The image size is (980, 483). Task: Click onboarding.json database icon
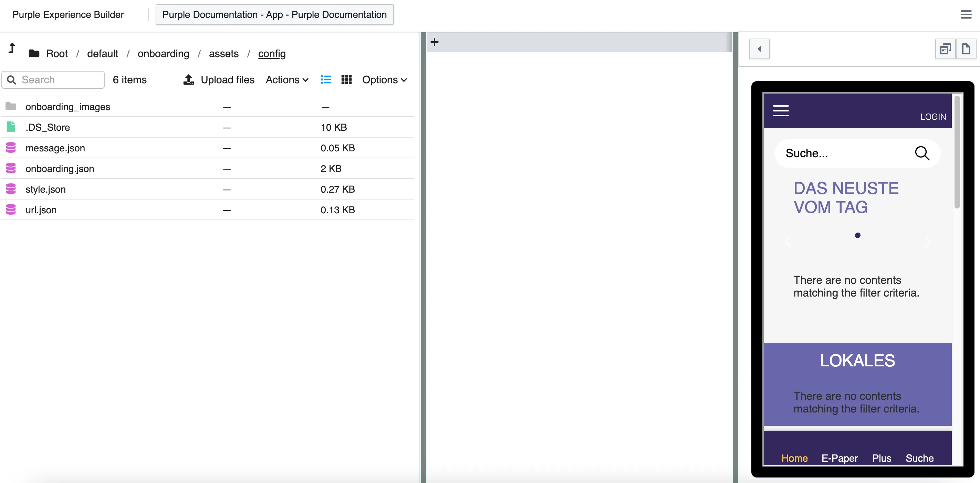[11, 168]
